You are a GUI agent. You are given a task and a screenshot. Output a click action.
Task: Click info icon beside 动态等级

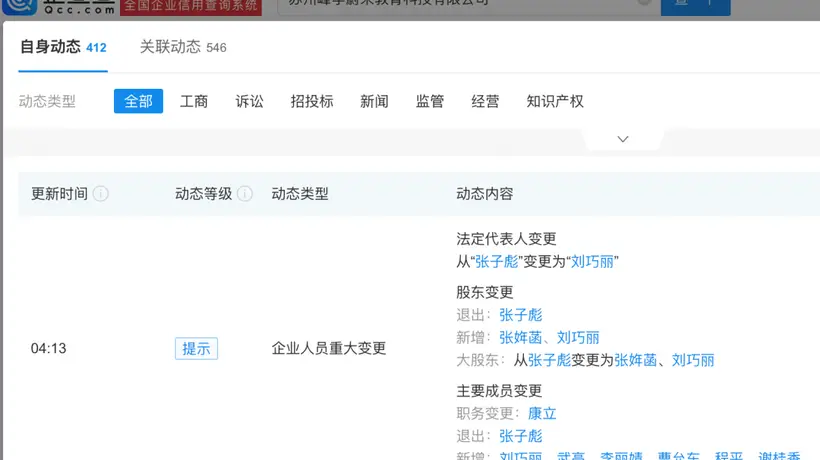click(245, 194)
